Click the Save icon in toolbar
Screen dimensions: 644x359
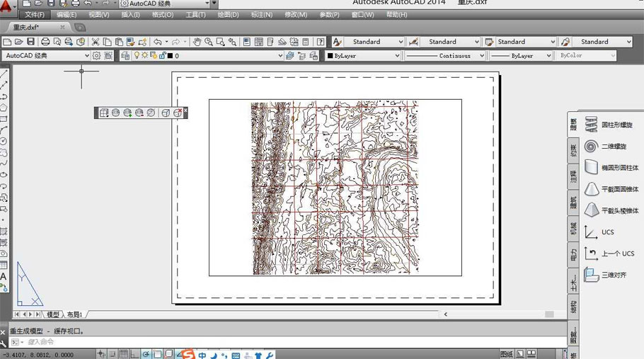30,42
